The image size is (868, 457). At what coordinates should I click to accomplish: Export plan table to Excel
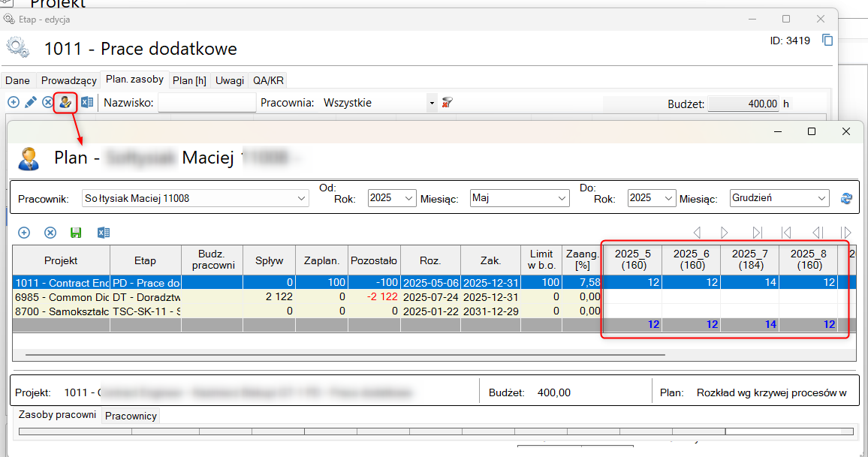point(103,233)
